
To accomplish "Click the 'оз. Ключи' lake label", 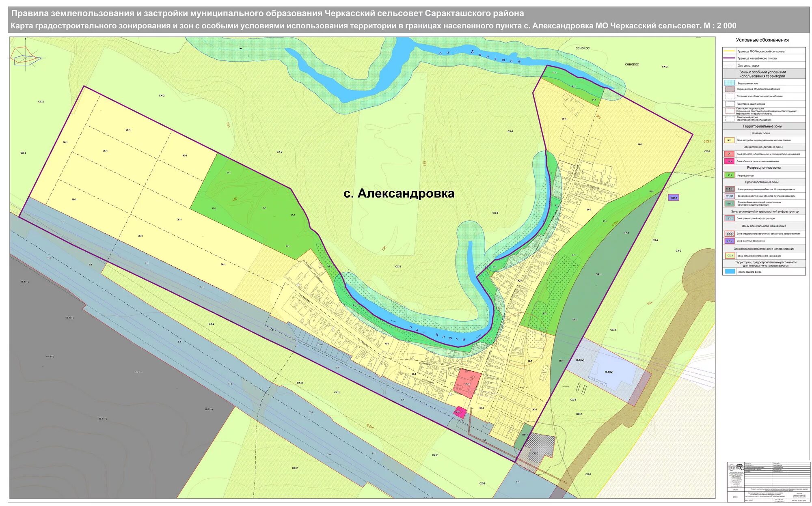I will pos(438,334).
